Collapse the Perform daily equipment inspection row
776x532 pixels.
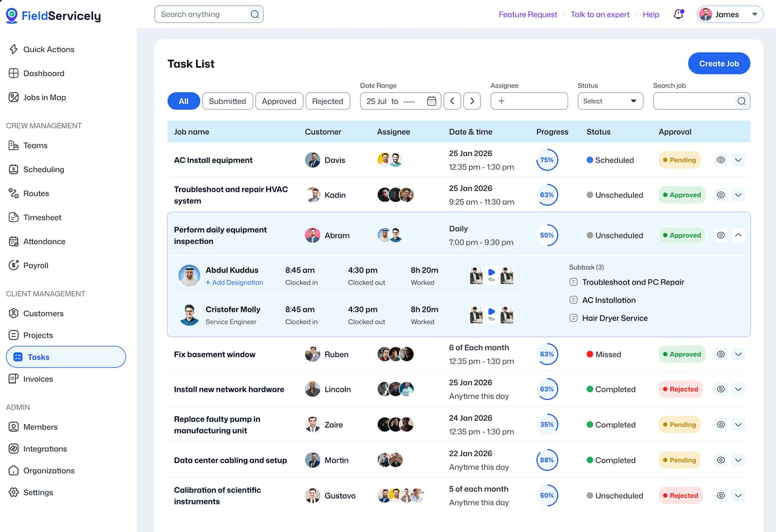(x=738, y=235)
